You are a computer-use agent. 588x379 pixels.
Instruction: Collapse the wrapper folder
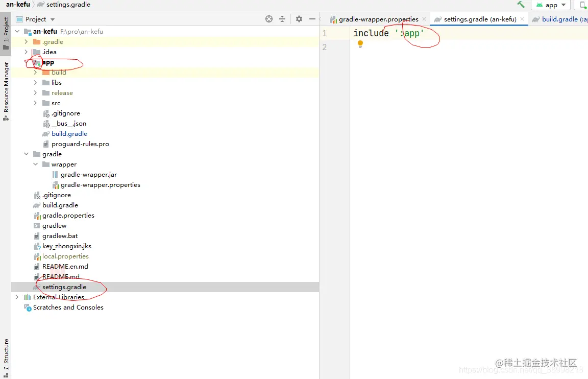36,164
